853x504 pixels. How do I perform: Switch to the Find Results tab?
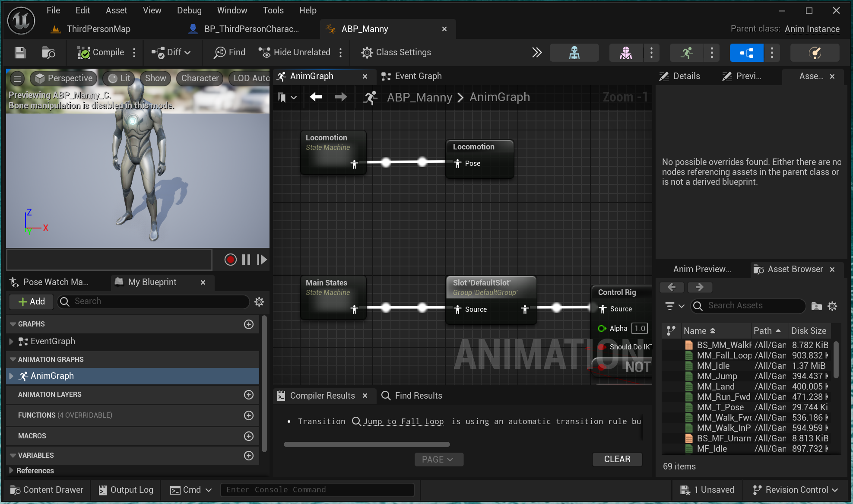pyautogui.click(x=412, y=396)
